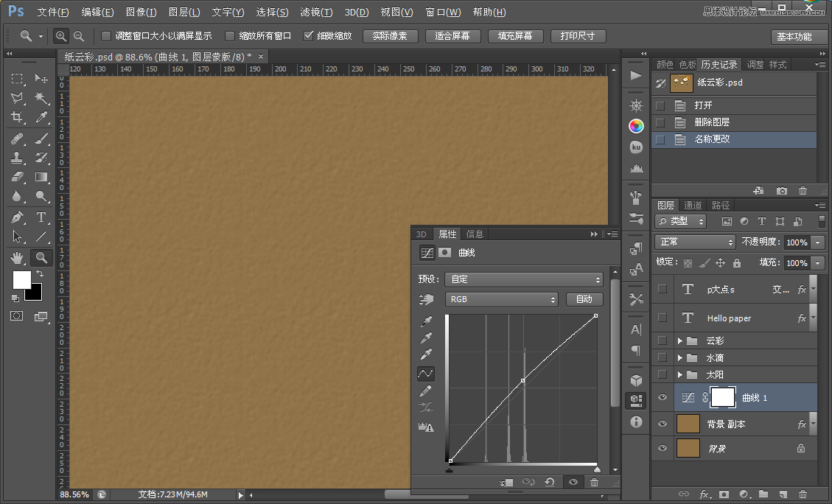
Task: Click the curves white point slider
Action: click(x=597, y=469)
